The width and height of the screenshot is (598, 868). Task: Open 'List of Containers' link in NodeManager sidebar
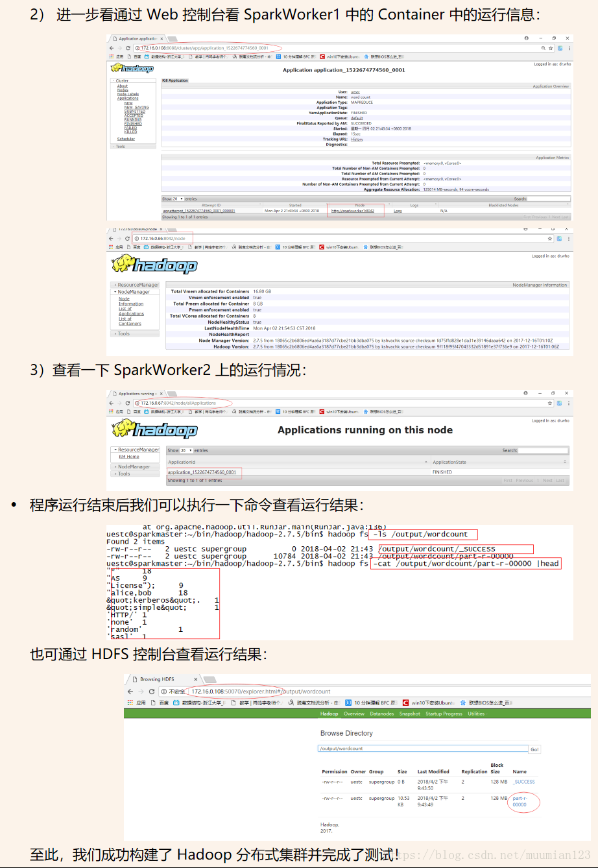130,321
